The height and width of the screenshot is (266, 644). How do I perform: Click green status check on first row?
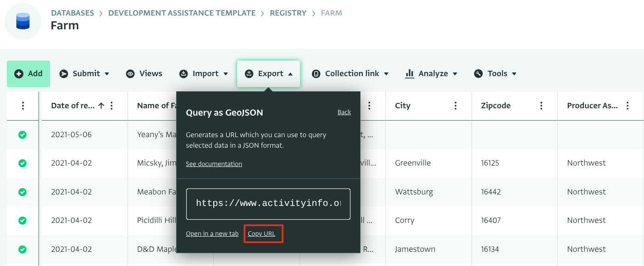[22, 135]
